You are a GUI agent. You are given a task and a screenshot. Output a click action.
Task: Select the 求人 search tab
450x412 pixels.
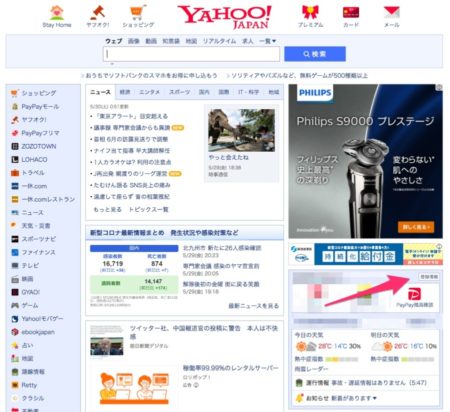click(x=247, y=41)
